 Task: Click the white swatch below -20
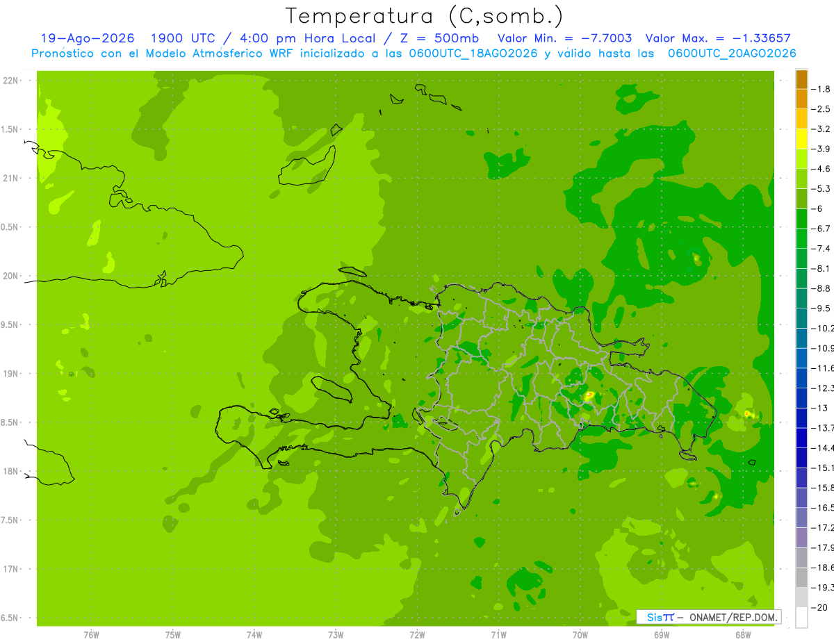(x=801, y=617)
